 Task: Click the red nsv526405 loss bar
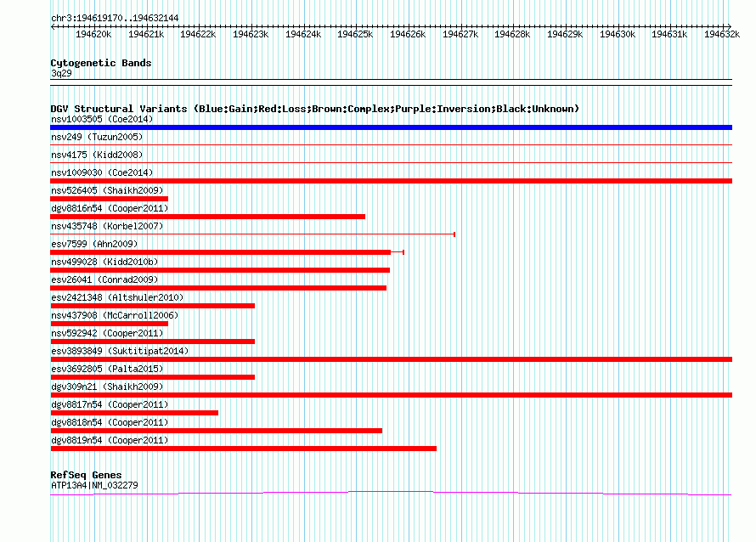pos(109,199)
